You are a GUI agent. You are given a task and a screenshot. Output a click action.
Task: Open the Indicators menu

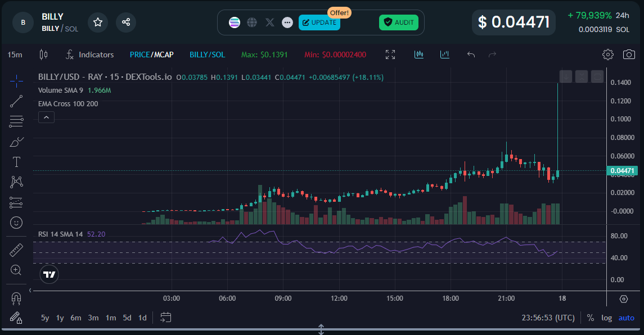(89, 55)
